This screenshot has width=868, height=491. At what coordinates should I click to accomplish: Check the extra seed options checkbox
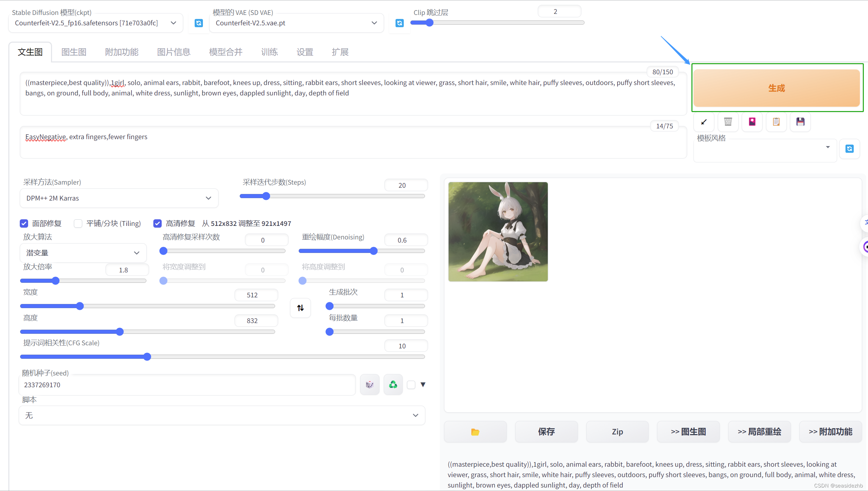[x=411, y=385]
